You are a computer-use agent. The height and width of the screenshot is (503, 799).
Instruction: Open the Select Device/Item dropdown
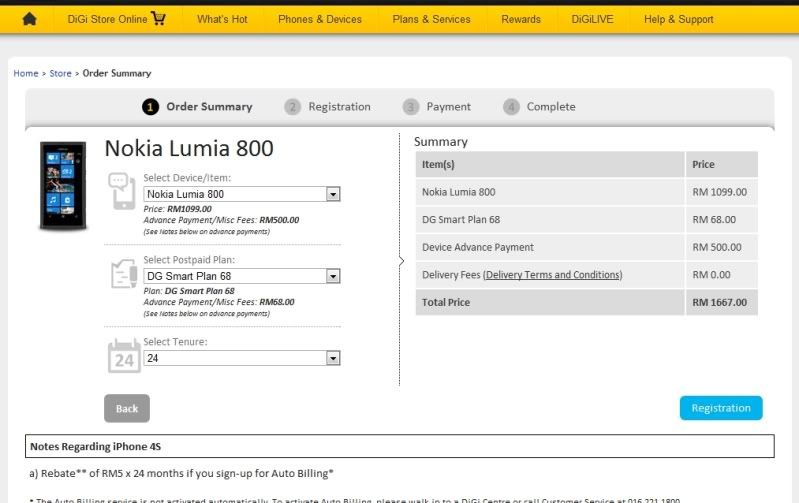pos(333,194)
